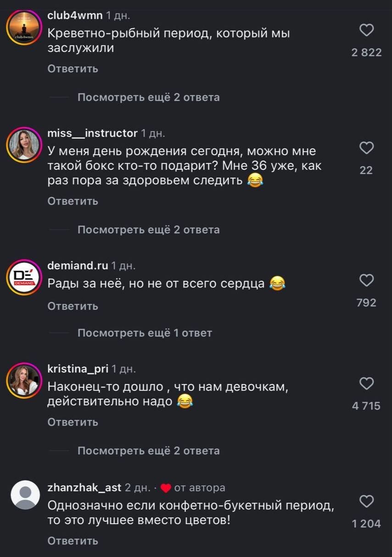Open miss__instructor's profile picture
392x557 pixels.
point(23,145)
